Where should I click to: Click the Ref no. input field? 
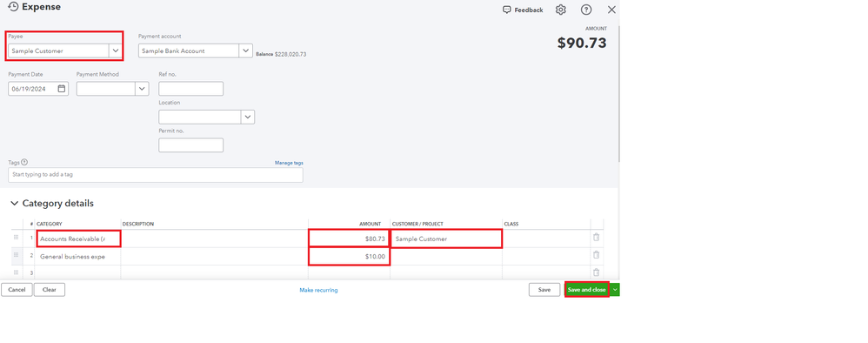191,89
